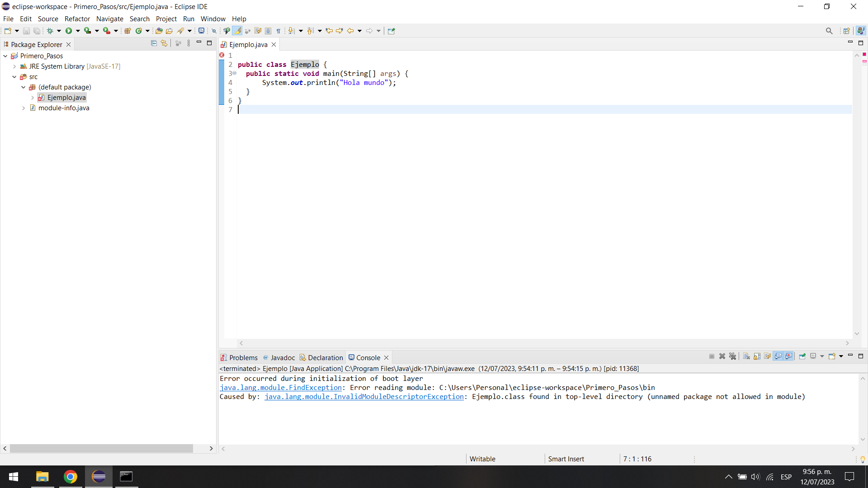Screen dimensions: 868x488
Task: Click the External Tools run icon
Action: [x=107, y=31]
